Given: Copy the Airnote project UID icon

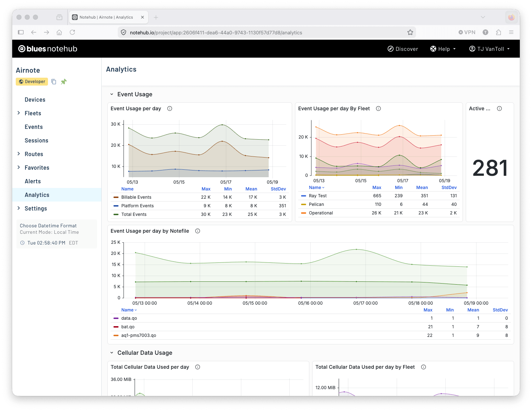Looking at the screenshot, I should point(54,82).
